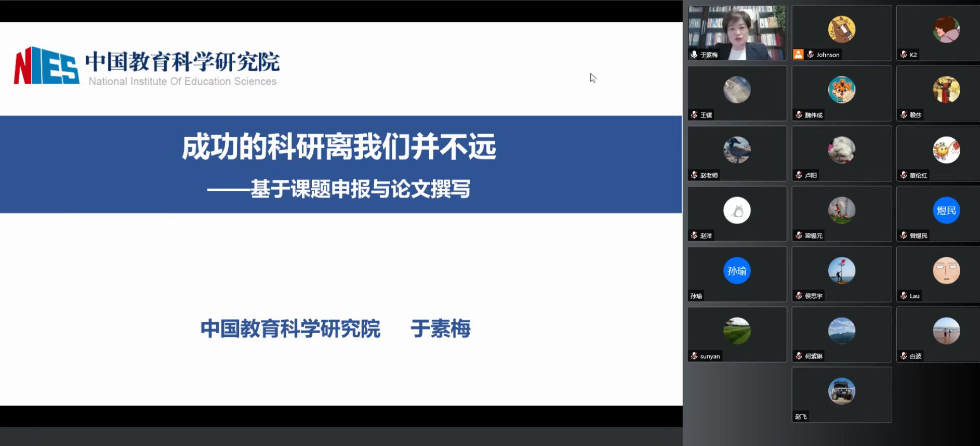The width and height of the screenshot is (980, 446).
Task: Click the muted mic icon beside 魏伟成
Action: pyautogui.click(x=799, y=115)
